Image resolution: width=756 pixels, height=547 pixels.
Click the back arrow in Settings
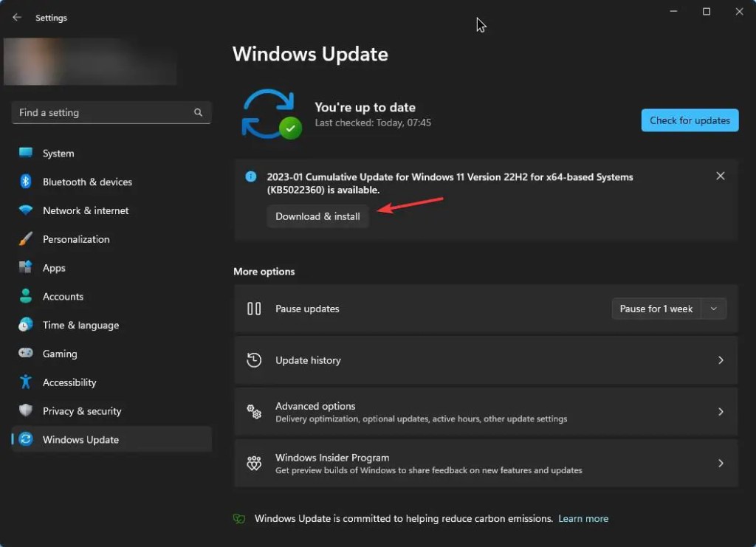[17, 18]
